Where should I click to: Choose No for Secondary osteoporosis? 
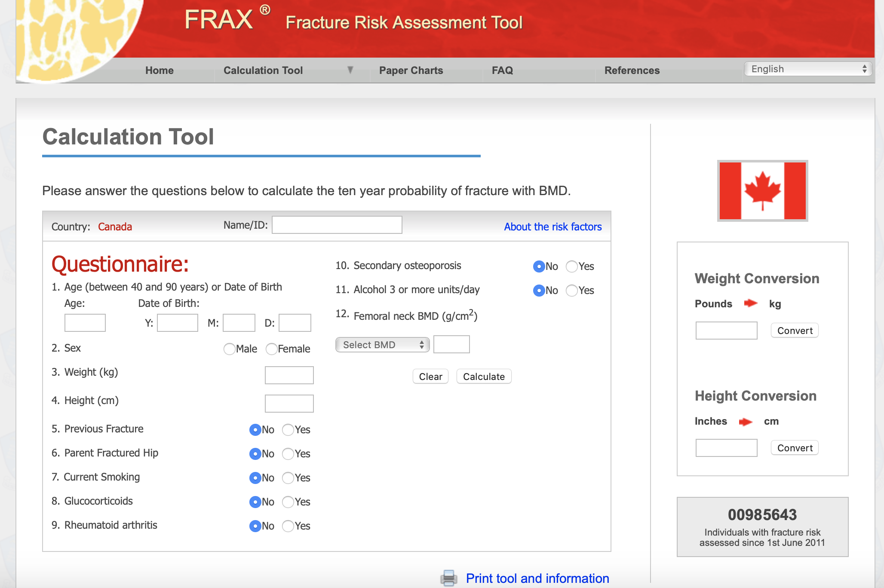click(539, 266)
